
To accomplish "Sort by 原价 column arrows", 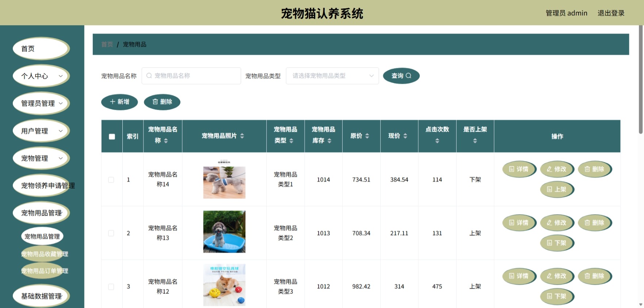I will (367, 136).
